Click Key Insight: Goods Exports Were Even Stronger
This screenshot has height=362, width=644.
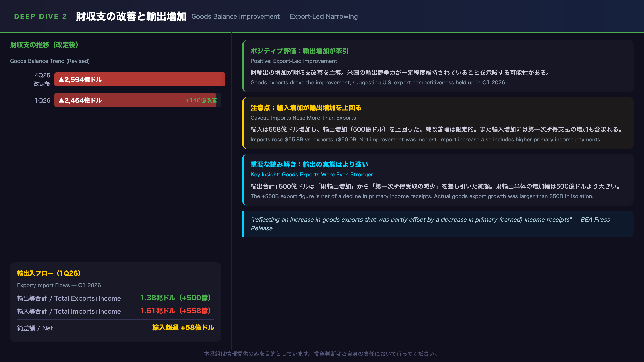(x=312, y=175)
